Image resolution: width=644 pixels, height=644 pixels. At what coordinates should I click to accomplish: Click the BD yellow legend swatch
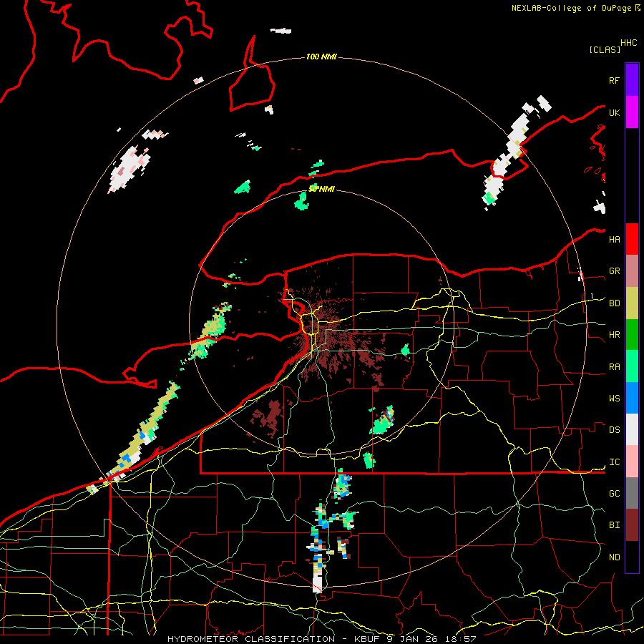(632, 303)
